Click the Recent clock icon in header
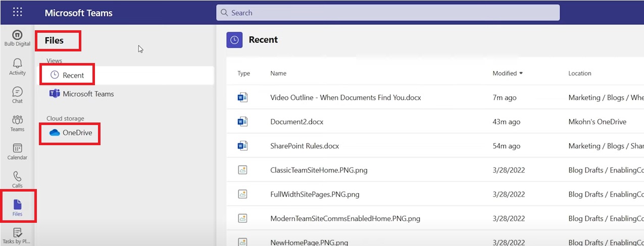644x246 pixels. click(234, 40)
